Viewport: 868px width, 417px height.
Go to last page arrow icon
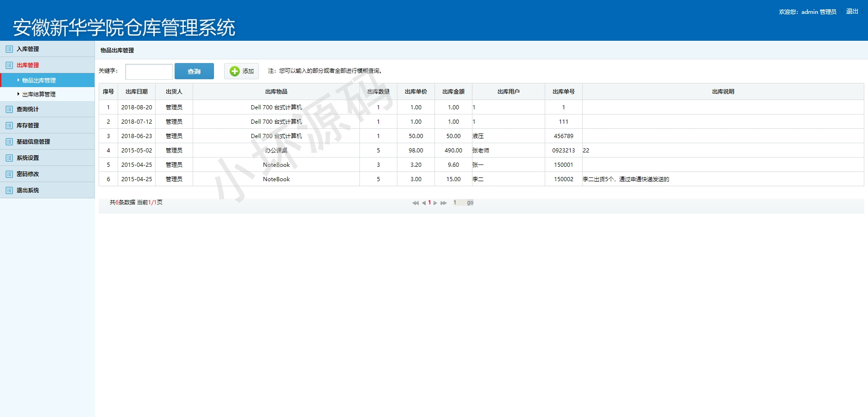444,203
